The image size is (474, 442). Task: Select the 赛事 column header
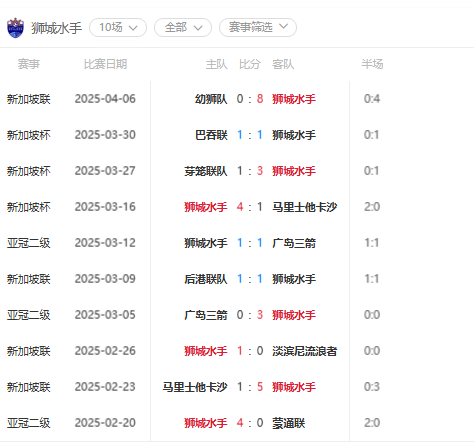pos(29,64)
